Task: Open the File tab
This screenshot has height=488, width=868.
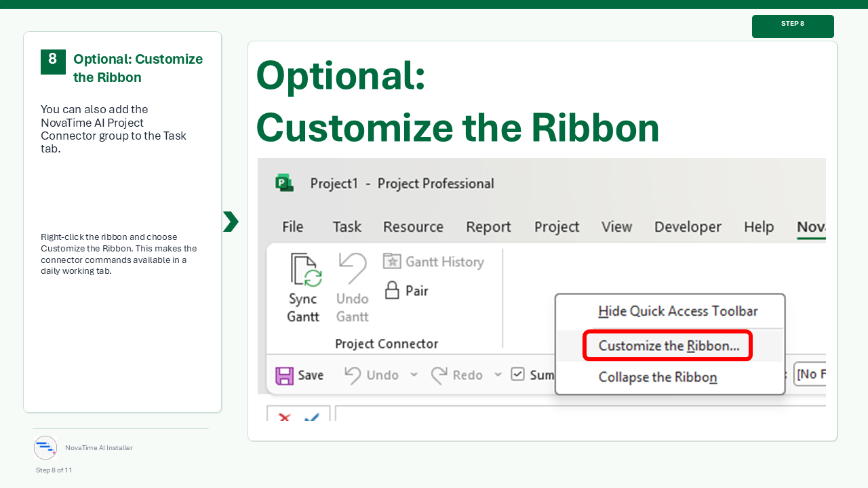Action: (x=293, y=227)
